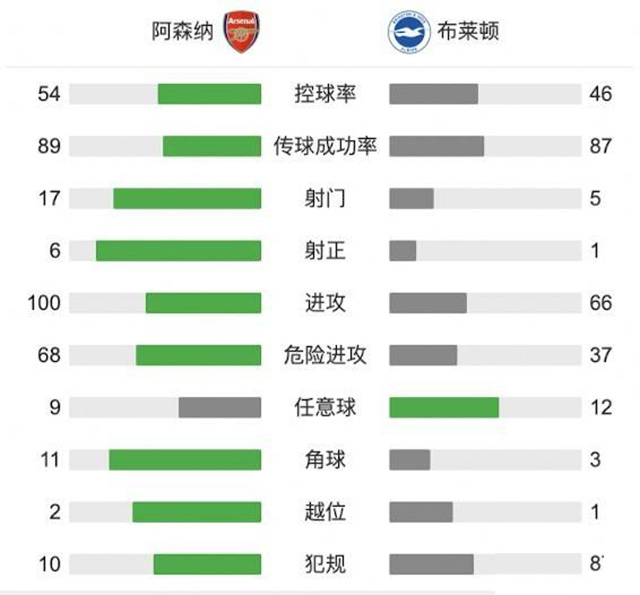This screenshot has height=595, width=640.
Task: Select the 危险进攻 stat label
Action: tap(325, 355)
